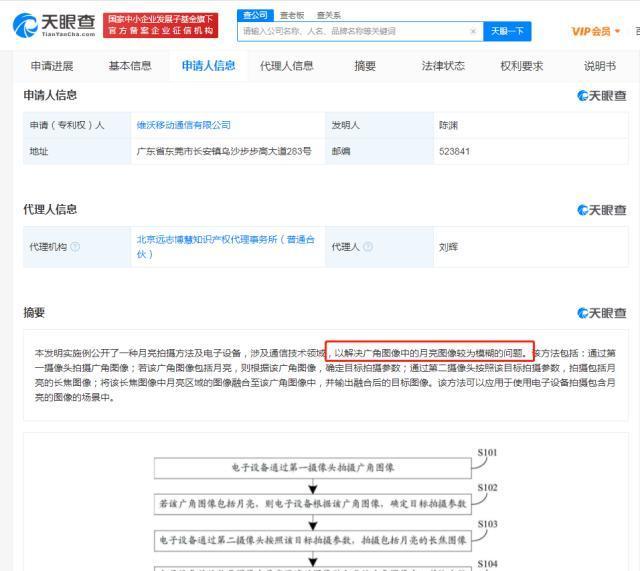This screenshot has height=571, width=640.
Task: Click the 邮编 label cell
Action: [379, 151]
